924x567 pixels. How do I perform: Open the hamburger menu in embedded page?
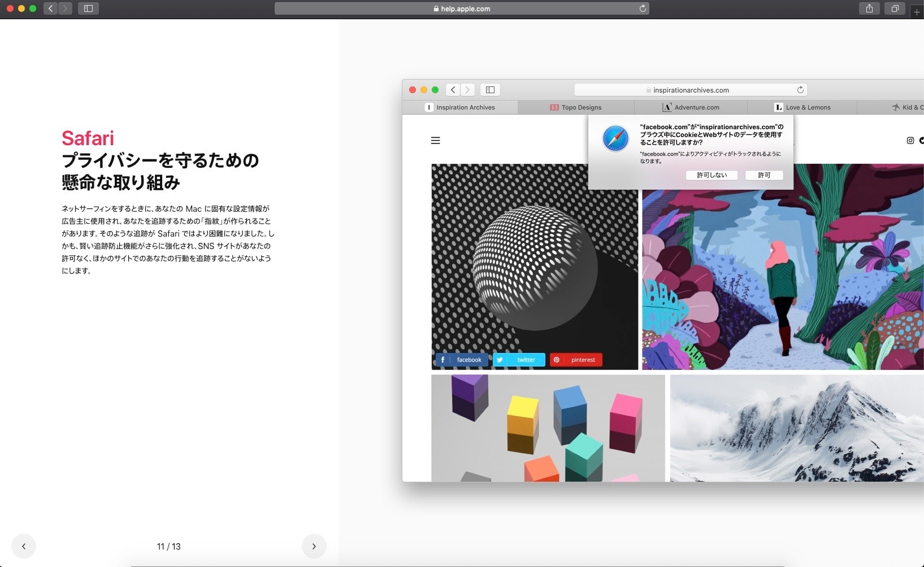click(x=435, y=141)
